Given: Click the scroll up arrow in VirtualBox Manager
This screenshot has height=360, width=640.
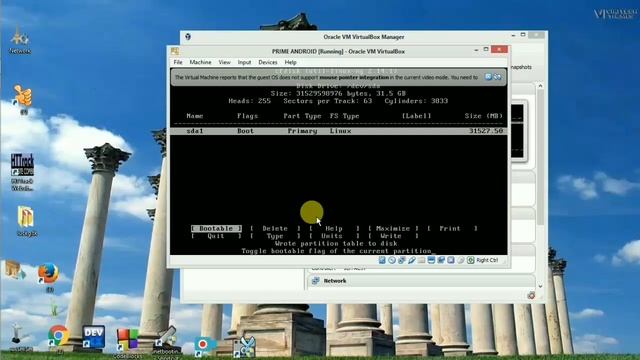Looking at the screenshot, I should 540,86.
